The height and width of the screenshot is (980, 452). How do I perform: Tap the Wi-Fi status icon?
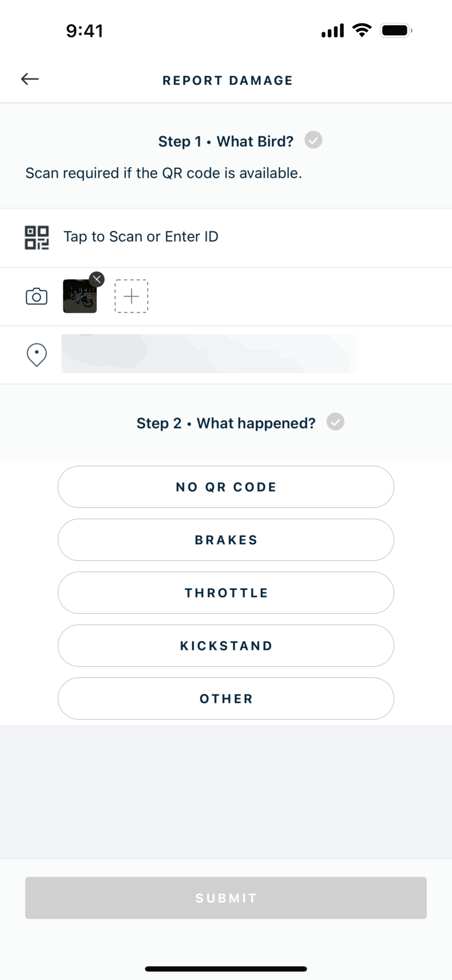tap(362, 30)
